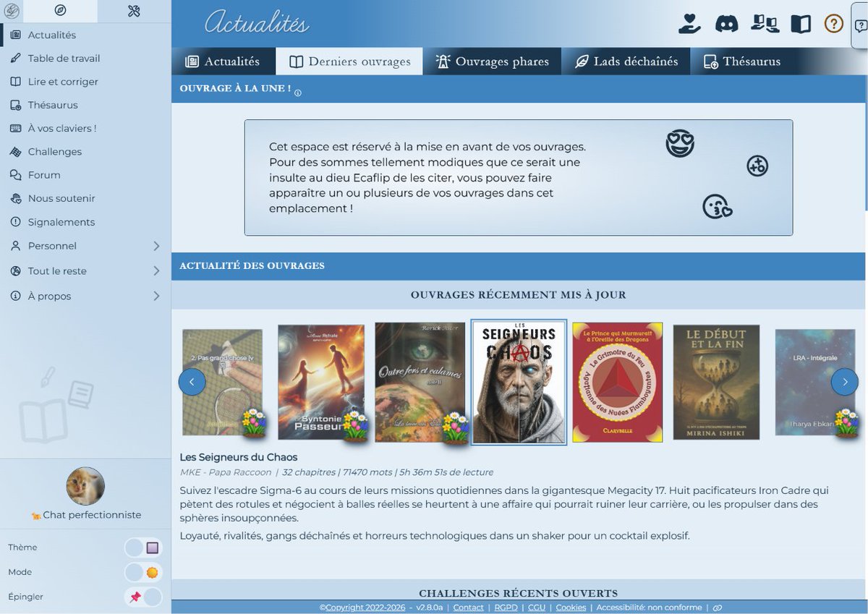This screenshot has height=614, width=868.
Task: Open the compass navigation tab in the sidebar
Action: 61,10
